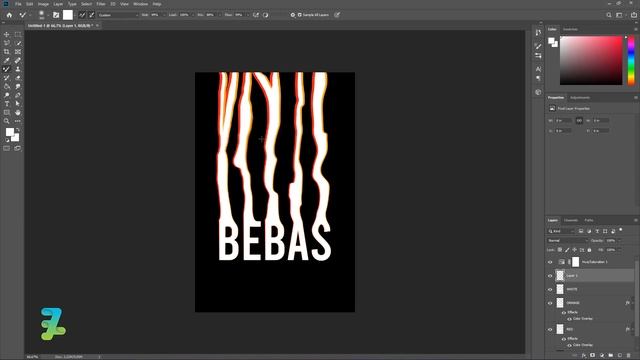Select the Type tool
This screenshot has width=640, height=360.
click(7, 104)
